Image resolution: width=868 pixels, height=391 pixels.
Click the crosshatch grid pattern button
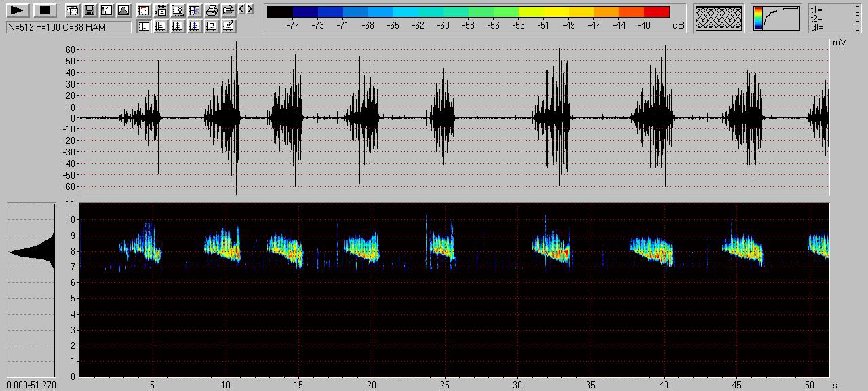click(719, 18)
